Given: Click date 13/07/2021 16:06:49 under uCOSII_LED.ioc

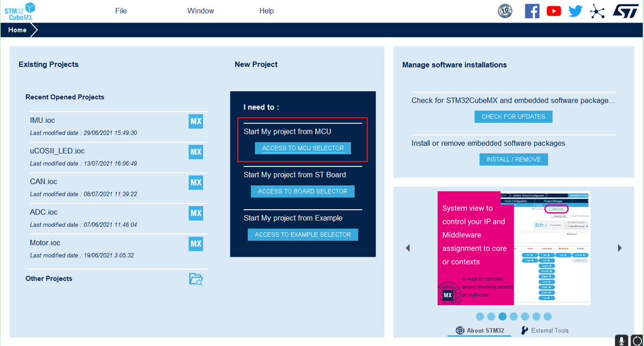Looking at the screenshot, I should (111, 163).
